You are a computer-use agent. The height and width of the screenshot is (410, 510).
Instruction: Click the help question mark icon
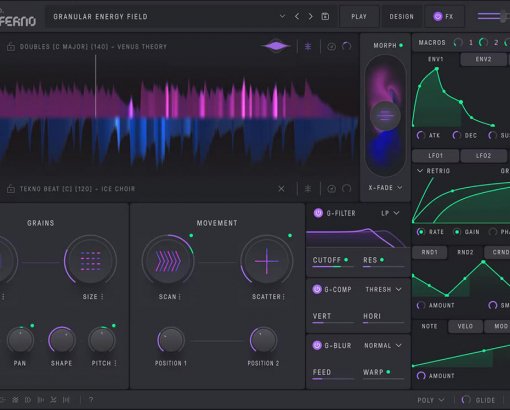(x=91, y=400)
